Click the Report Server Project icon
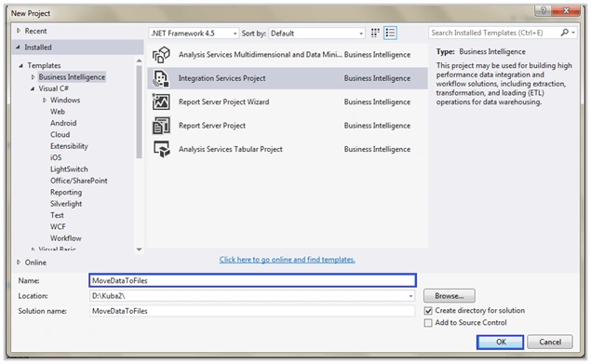591x364 pixels. click(161, 126)
